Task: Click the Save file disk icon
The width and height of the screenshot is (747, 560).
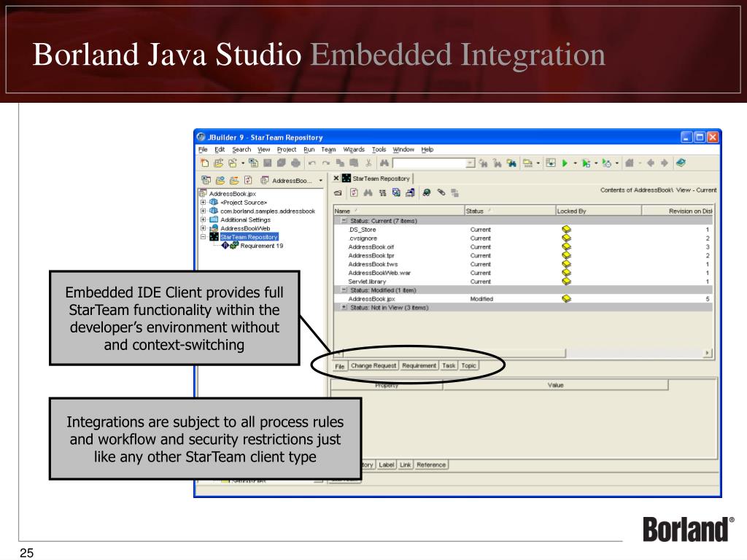Action: 267,163
